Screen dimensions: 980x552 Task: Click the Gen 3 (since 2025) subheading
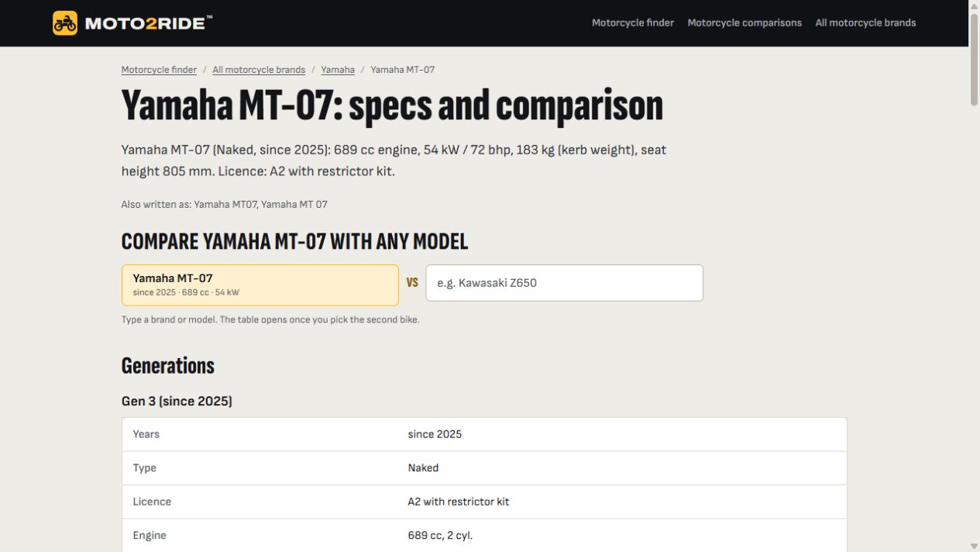(x=177, y=402)
